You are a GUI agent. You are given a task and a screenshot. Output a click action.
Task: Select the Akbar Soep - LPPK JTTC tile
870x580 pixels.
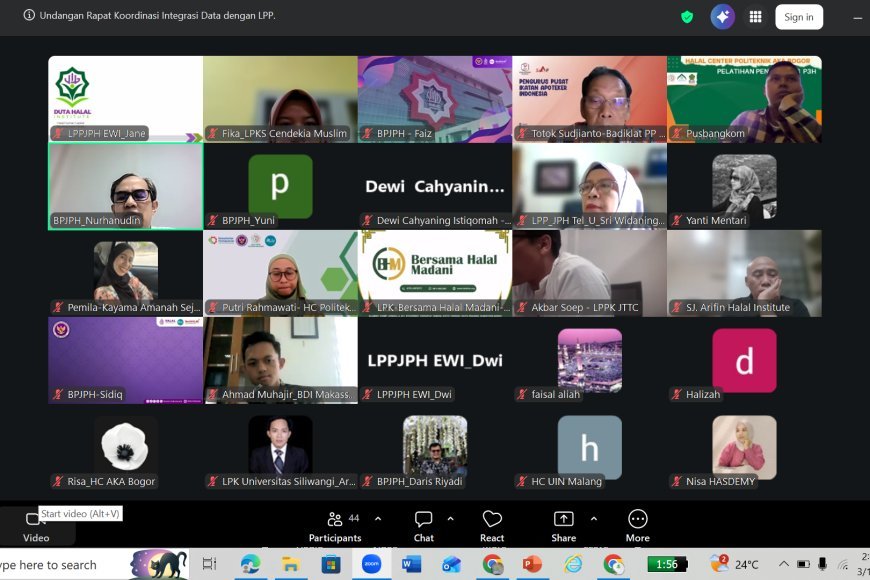589,273
